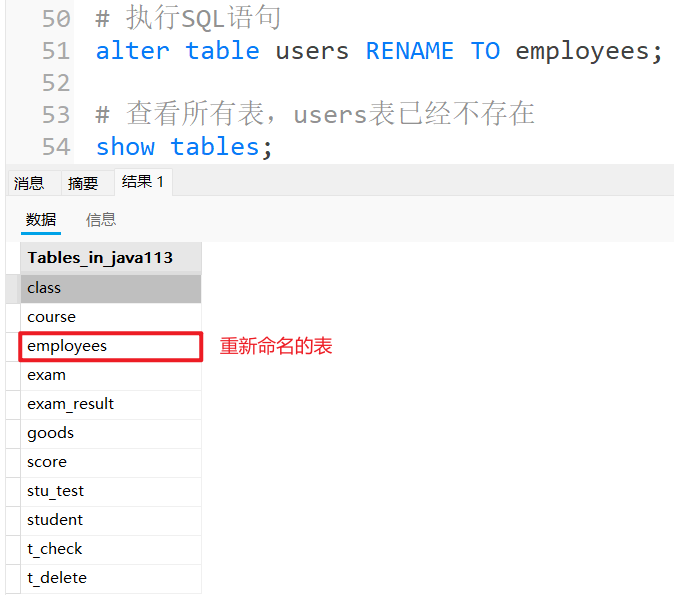Image resolution: width=674 pixels, height=595 pixels.
Task: Select the 结果 1 tab
Action: pos(143,182)
